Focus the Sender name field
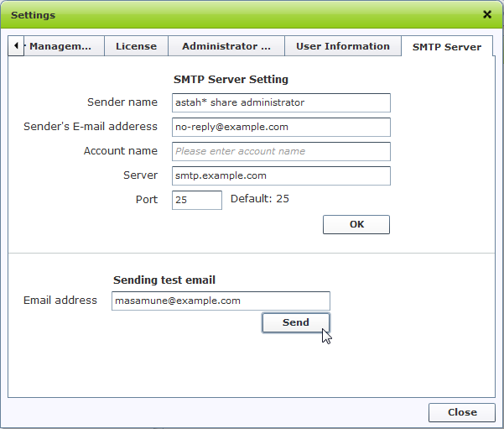504x429 pixels. (281, 102)
